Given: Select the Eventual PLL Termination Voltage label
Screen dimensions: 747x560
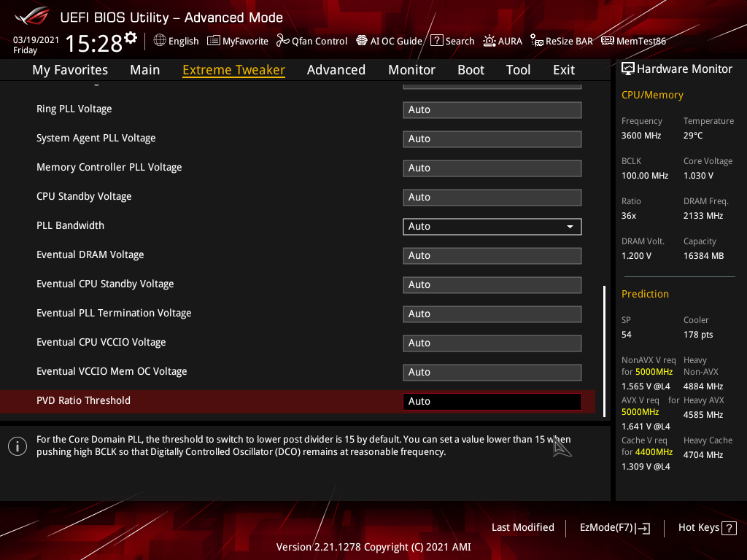Looking at the screenshot, I should tap(114, 313).
